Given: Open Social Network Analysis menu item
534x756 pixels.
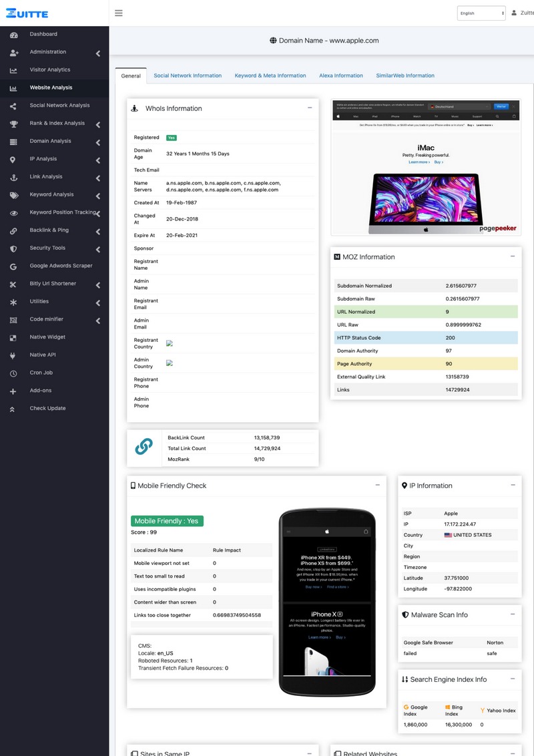Looking at the screenshot, I should [60, 106].
